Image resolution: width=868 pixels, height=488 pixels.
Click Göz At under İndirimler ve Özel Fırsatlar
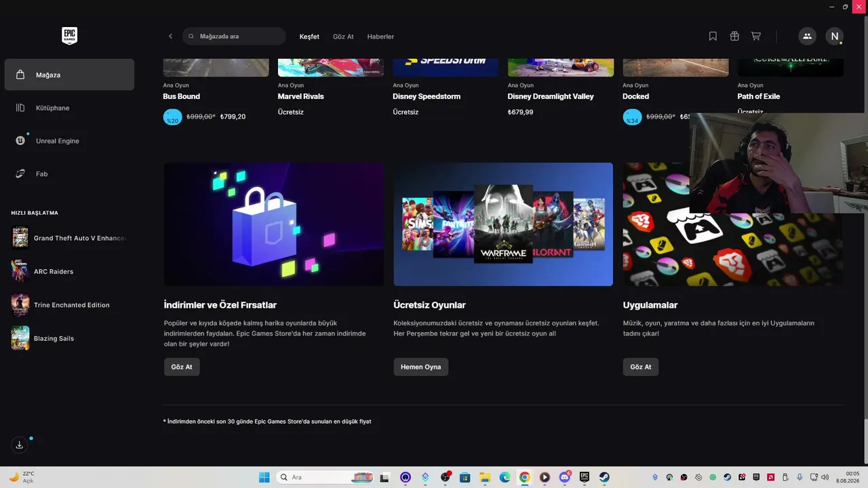point(182,367)
